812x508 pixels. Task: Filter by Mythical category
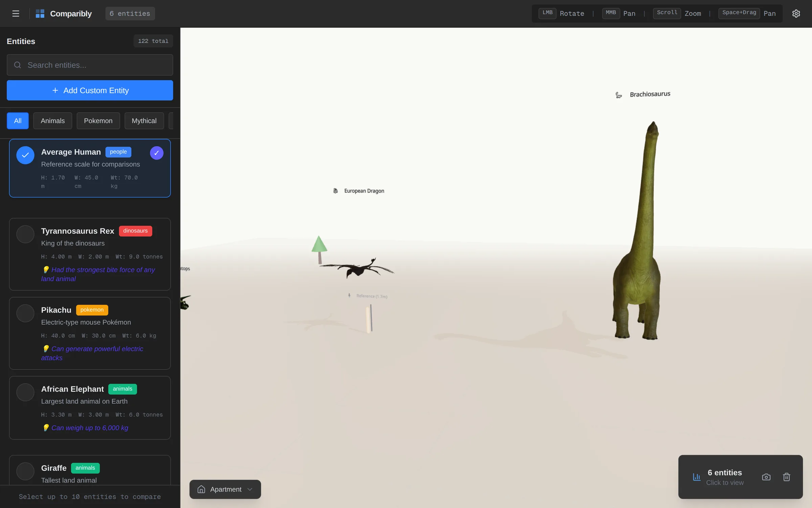[x=144, y=121]
